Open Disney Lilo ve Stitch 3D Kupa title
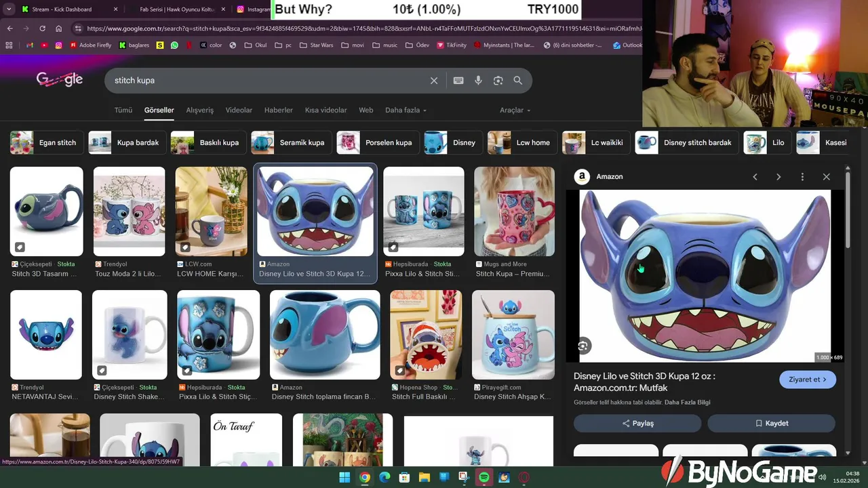Screen dimensions: 868x488 [644, 382]
